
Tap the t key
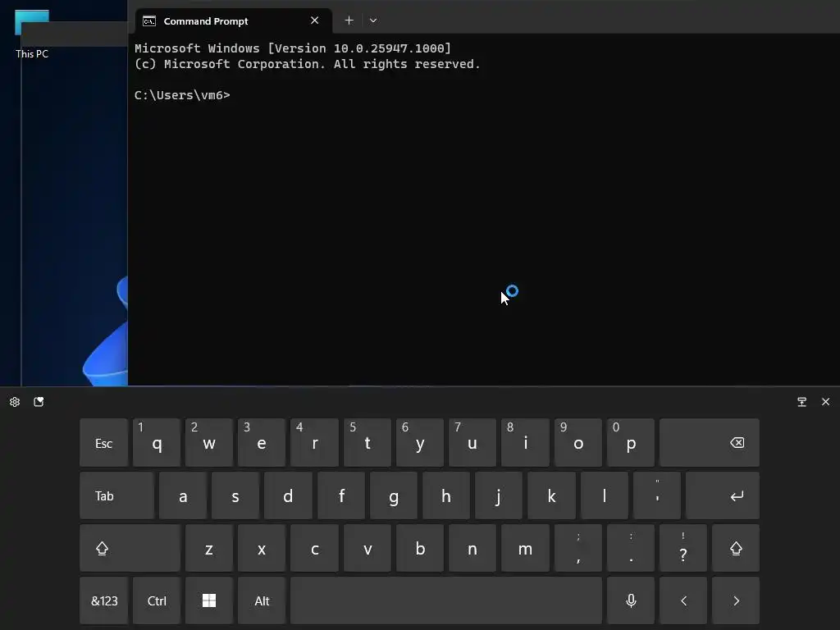pos(367,443)
